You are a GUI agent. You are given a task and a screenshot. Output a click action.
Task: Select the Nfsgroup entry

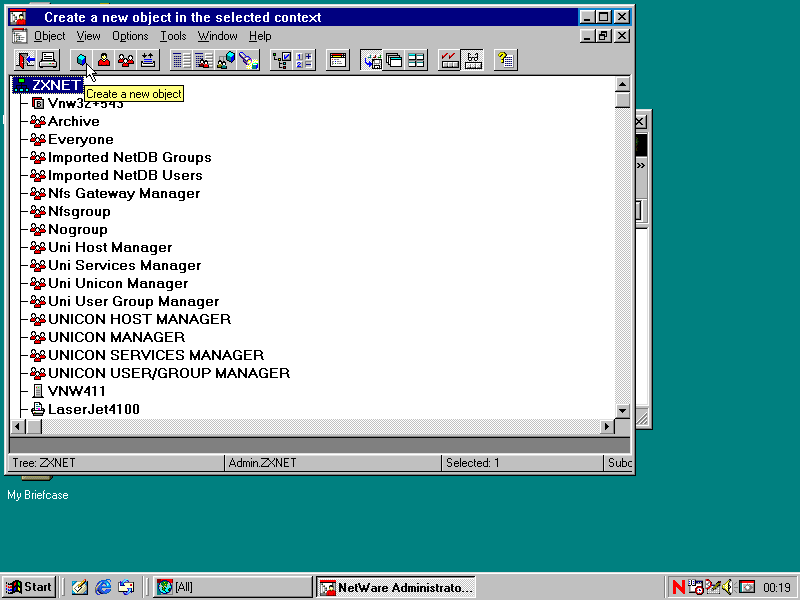(x=70, y=211)
